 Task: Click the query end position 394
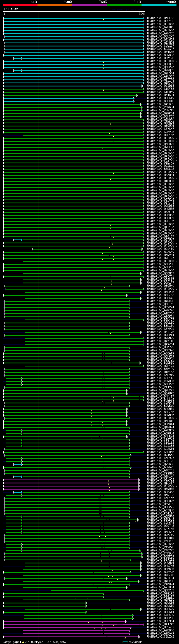141,14
